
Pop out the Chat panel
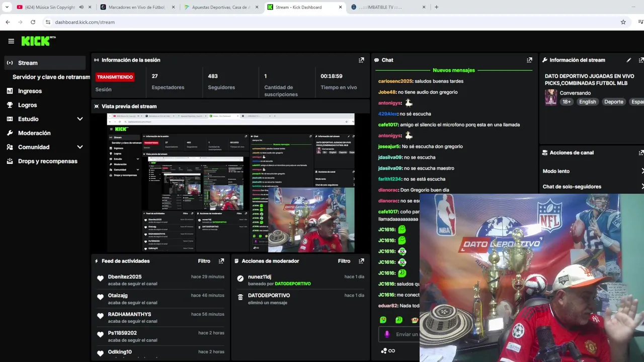pyautogui.click(x=529, y=60)
